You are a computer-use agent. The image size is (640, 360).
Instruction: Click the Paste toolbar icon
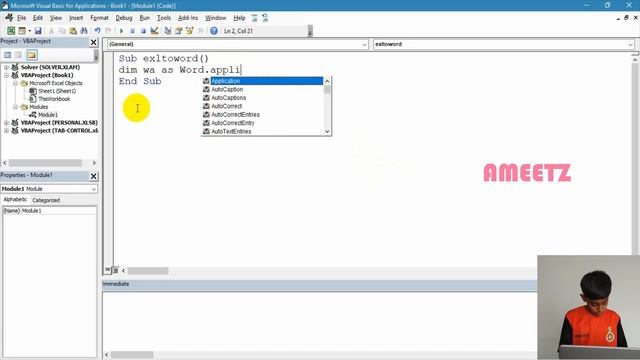coord(73,31)
